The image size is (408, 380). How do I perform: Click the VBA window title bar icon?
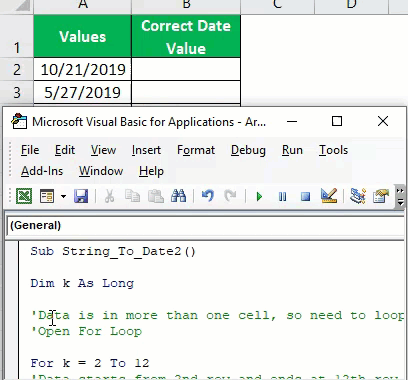(x=19, y=121)
